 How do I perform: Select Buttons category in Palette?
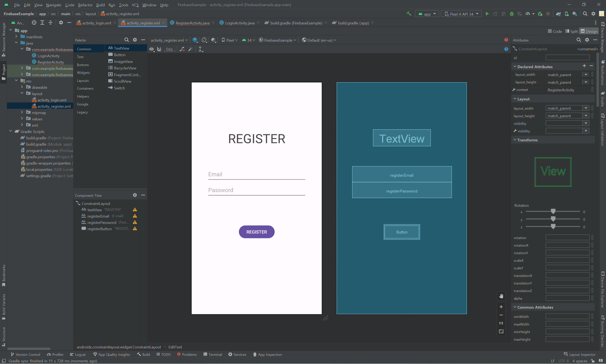click(83, 65)
